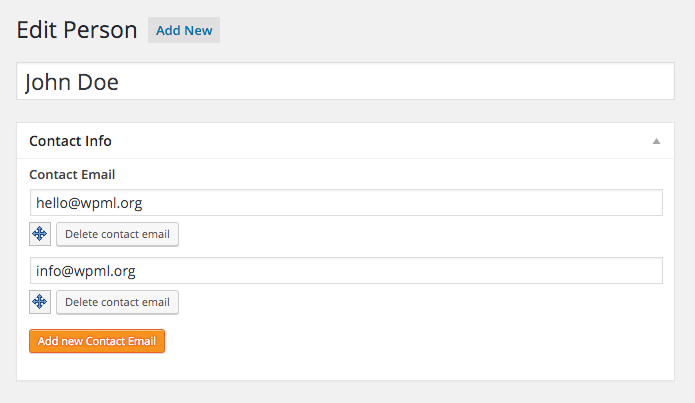Delete the info@wpml.org contact email

[117, 302]
